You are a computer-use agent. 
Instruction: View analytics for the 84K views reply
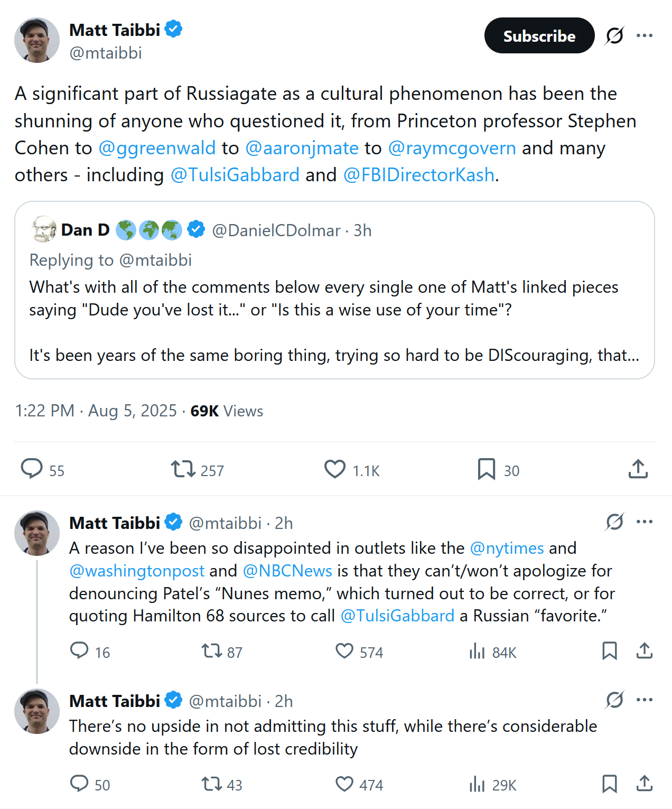477,652
